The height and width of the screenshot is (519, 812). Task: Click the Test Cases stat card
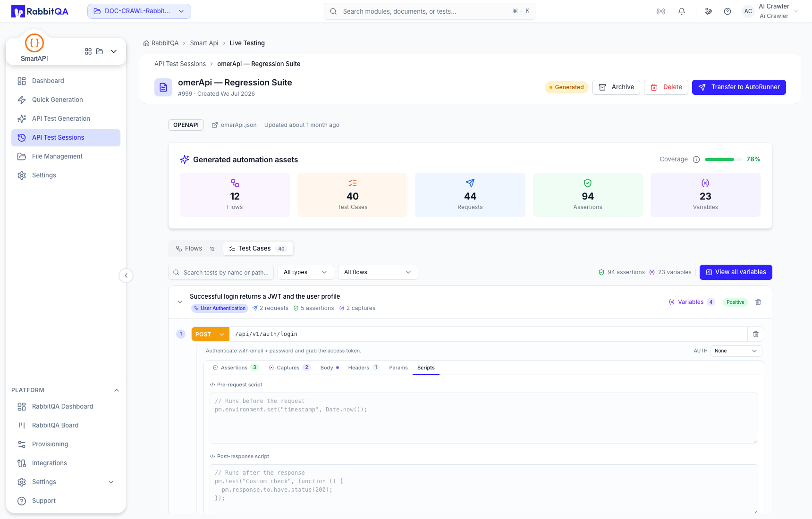click(x=353, y=195)
